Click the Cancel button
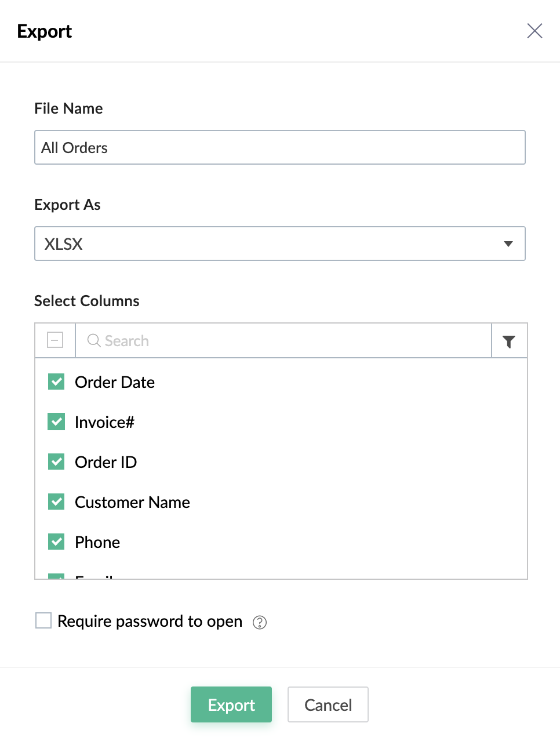 click(x=328, y=705)
